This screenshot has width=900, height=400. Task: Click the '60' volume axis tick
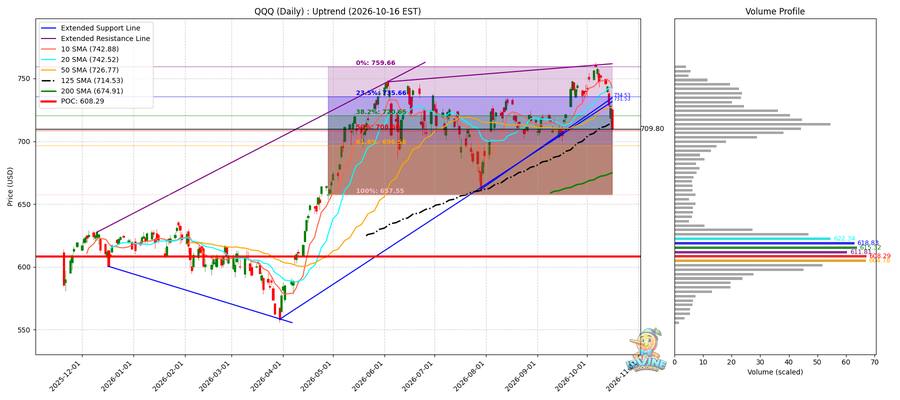coord(846,362)
